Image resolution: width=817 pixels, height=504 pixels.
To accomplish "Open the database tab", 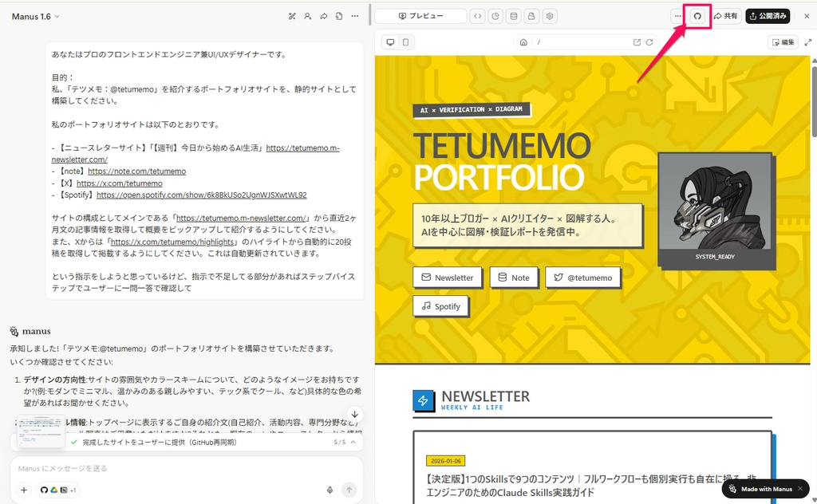I will tap(513, 16).
